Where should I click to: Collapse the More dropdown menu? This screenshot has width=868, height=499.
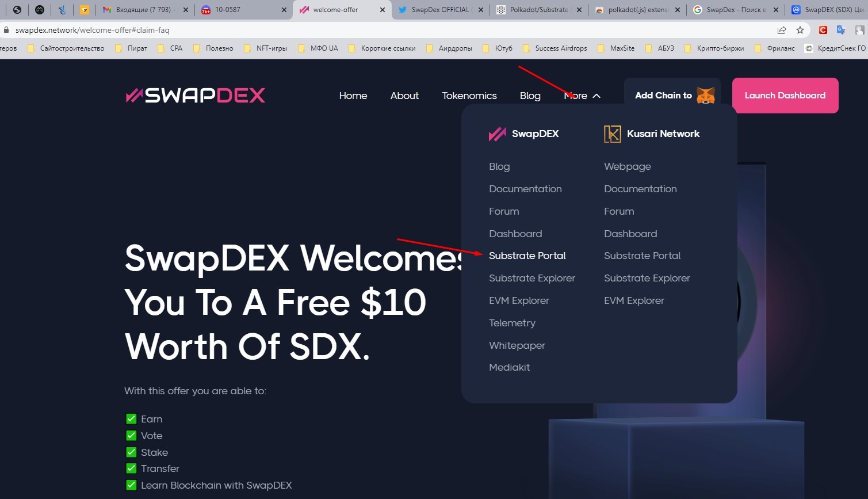(582, 96)
